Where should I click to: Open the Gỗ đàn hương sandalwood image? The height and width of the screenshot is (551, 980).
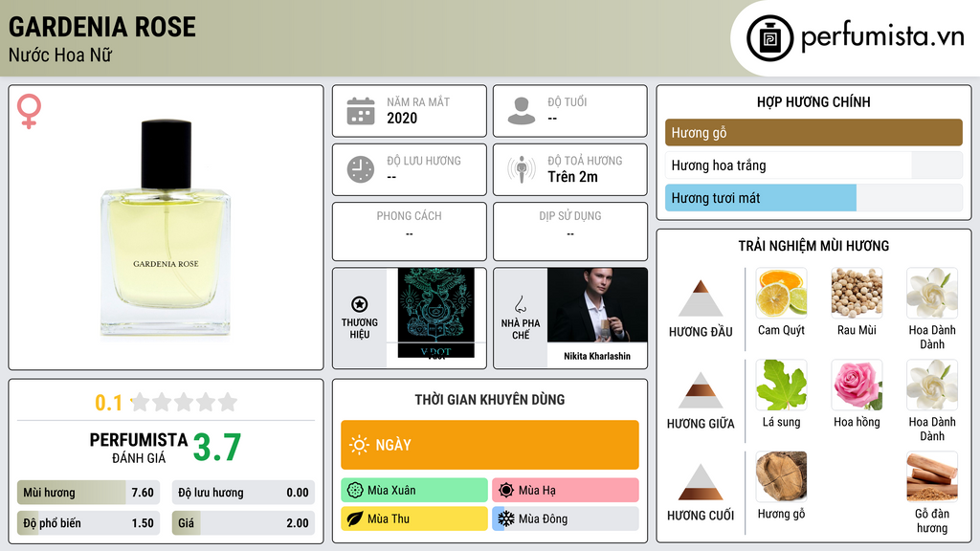click(932, 476)
